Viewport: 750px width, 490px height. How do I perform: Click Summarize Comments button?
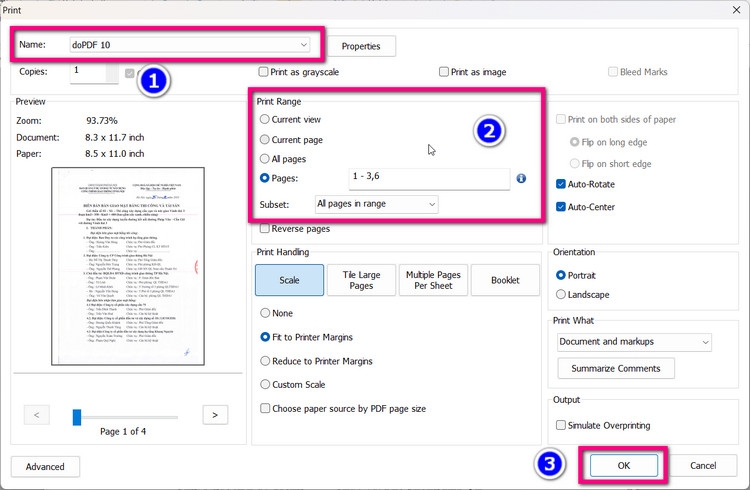click(616, 368)
